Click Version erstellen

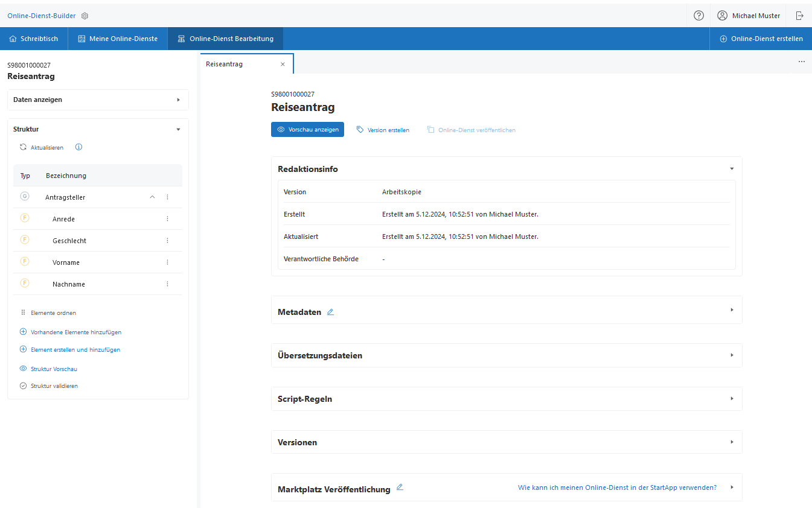(383, 130)
